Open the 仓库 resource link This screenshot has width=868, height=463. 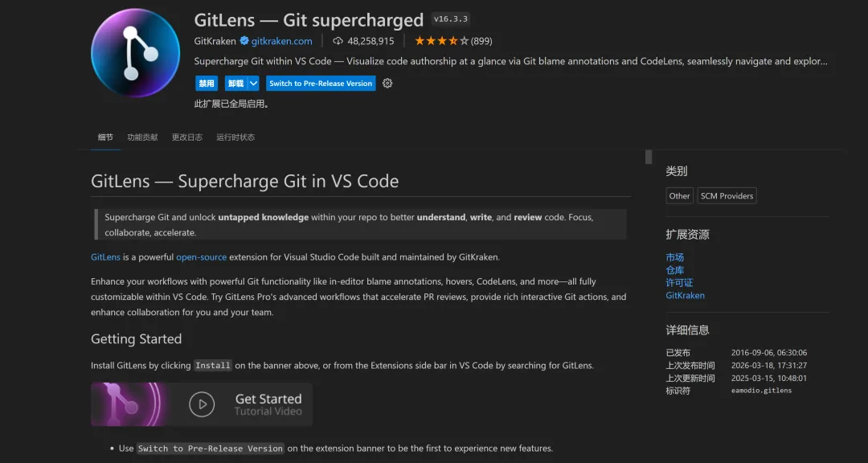tap(675, 270)
